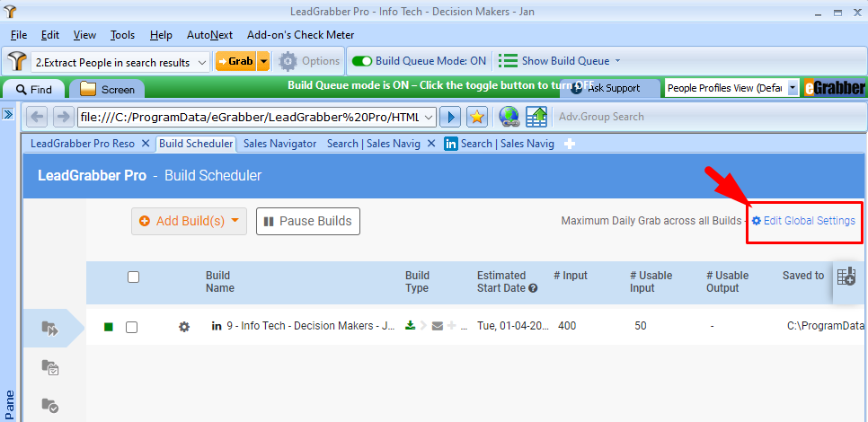Click the Usable Input value 50
Image resolution: width=868 pixels, height=422 pixels.
[x=640, y=326]
